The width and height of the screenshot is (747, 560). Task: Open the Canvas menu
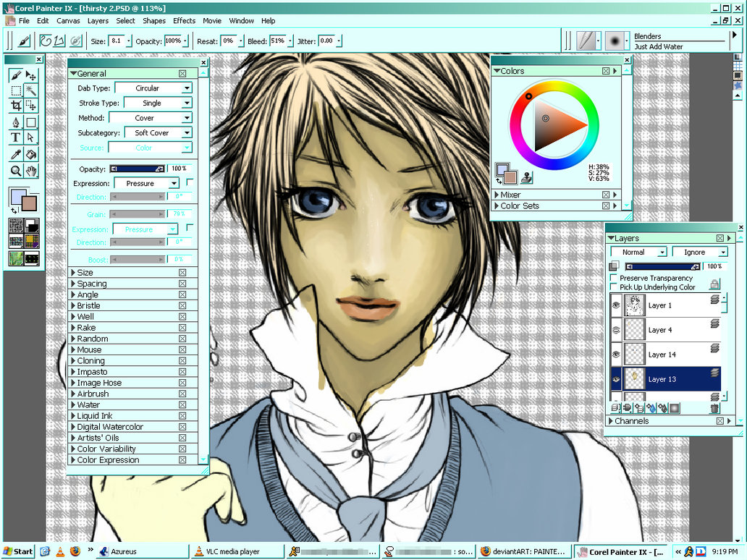68,21
